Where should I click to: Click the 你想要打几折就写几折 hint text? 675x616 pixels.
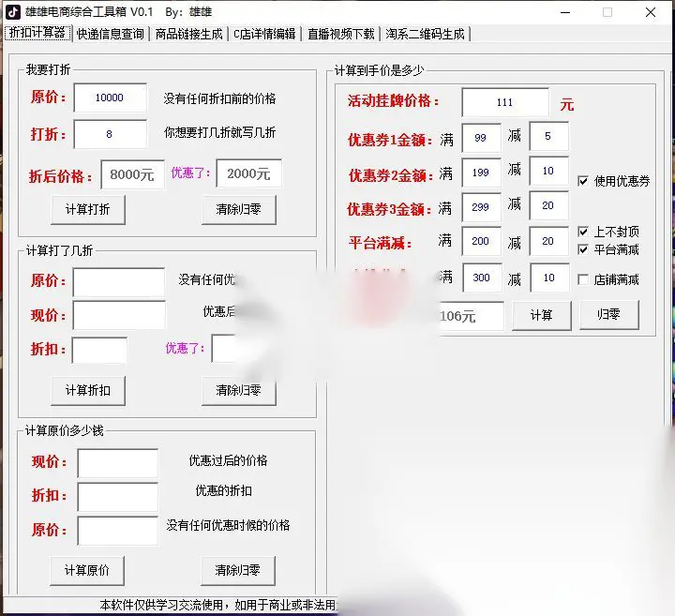[x=219, y=132]
